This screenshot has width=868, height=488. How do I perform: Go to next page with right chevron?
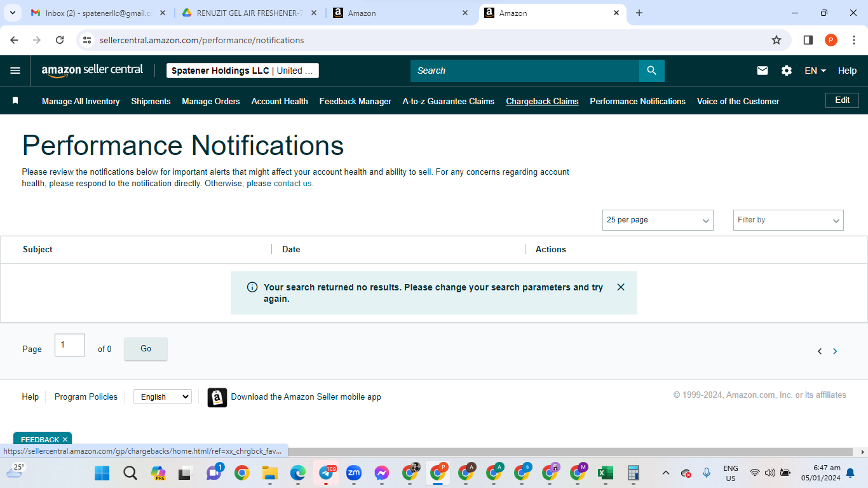coord(835,351)
